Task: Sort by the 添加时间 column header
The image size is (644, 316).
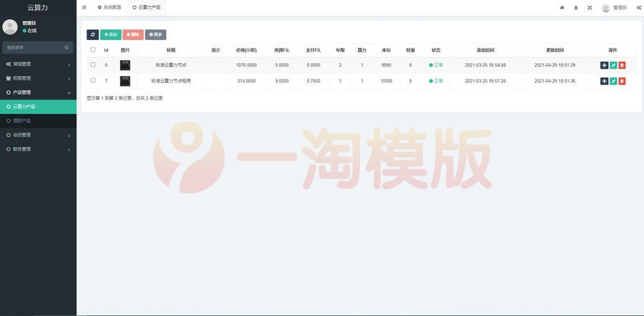Action: (x=485, y=50)
